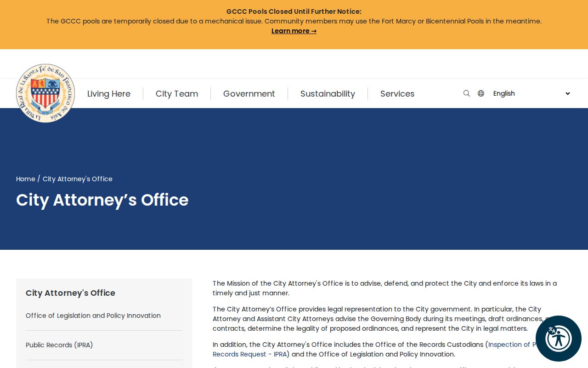588x368 pixels.
Task: Click the City Attorney's Office sidebar heading
Action: pos(70,293)
